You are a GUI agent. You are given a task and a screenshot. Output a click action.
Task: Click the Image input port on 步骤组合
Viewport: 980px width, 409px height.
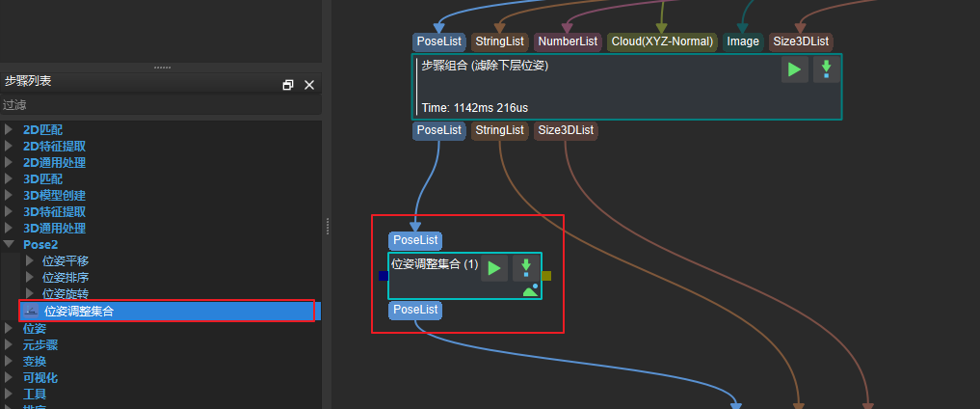click(742, 41)
